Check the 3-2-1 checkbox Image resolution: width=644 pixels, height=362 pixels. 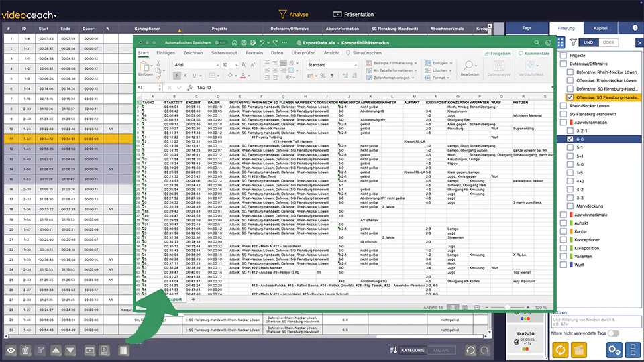tap(570, 131)
